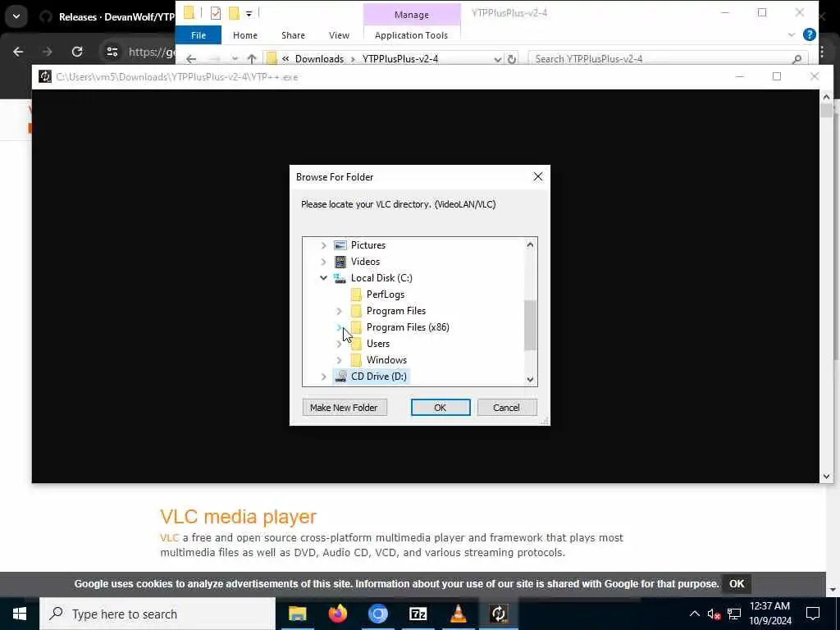Expand the Program Files folder
This screenshot has width=840, height=630.
(339, 311)
